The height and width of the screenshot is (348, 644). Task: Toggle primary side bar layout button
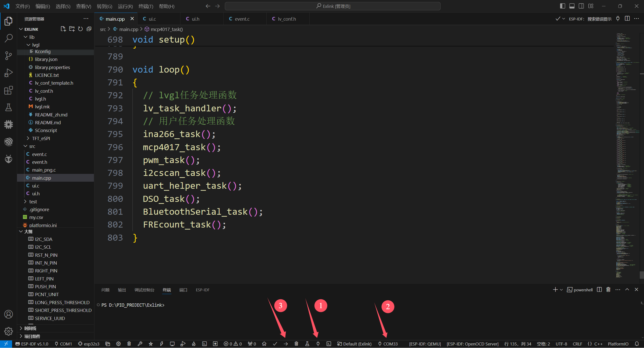click(562, 6)
